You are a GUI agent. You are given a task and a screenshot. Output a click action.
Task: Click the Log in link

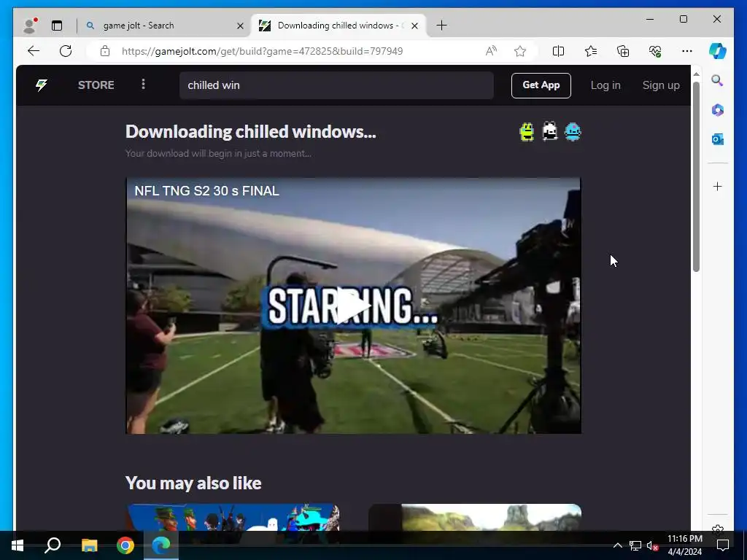[605, 85]
